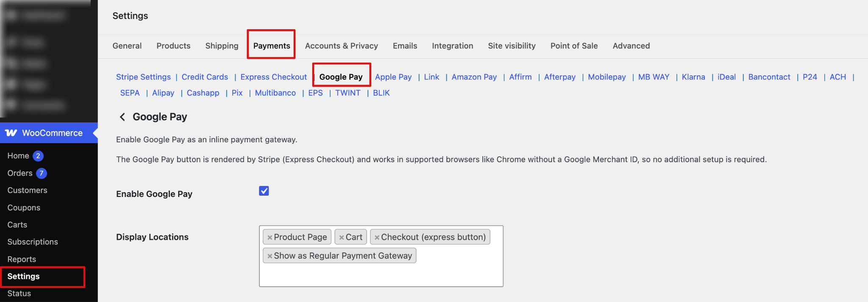Open Subscriptions in the sidebar
This screenshot has width=868, height=302.
pos(33,242)
